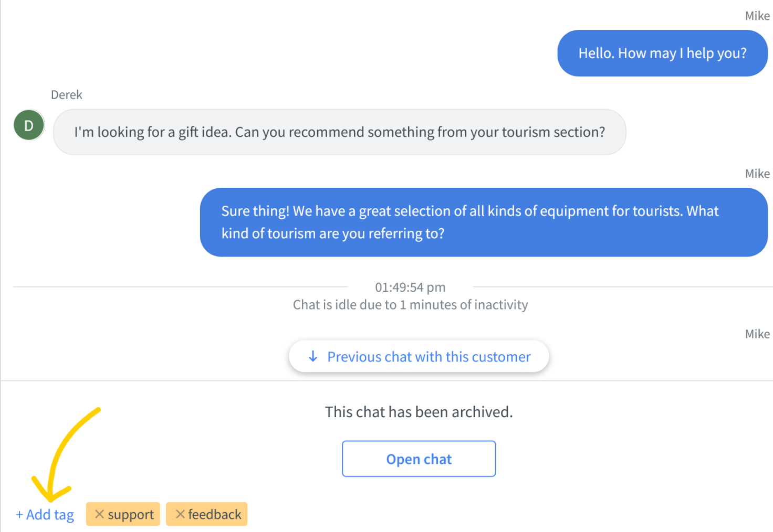Image resolution: width=773 pixels, height=532 pixels.
Task: Open the archived chat with Open chat button
Action: pyautogui.click(x=419, y=459)
